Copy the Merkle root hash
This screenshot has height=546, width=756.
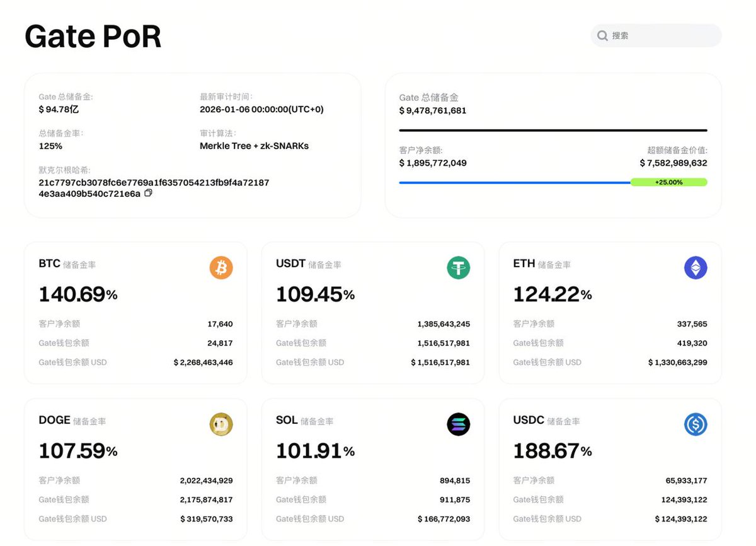[x=148, y=194]
